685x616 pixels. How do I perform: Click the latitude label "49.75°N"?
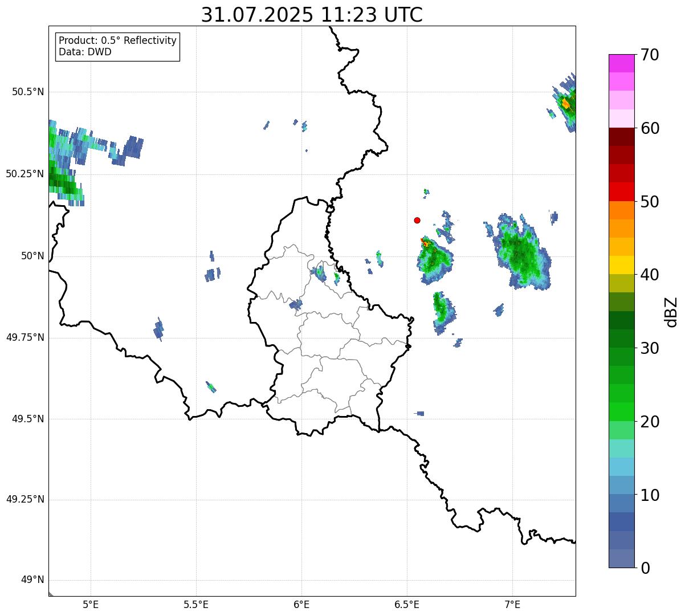(x=25, y=337)
